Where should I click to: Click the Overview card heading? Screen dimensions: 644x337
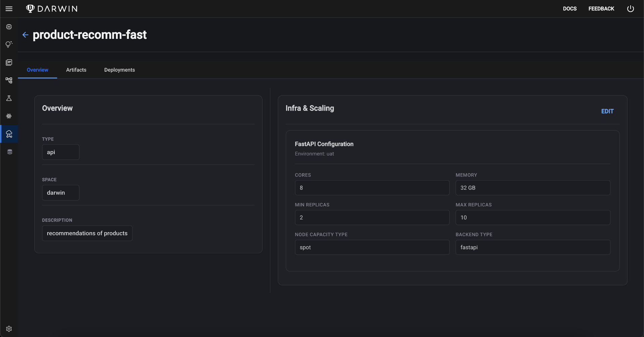tap(57, 108)
